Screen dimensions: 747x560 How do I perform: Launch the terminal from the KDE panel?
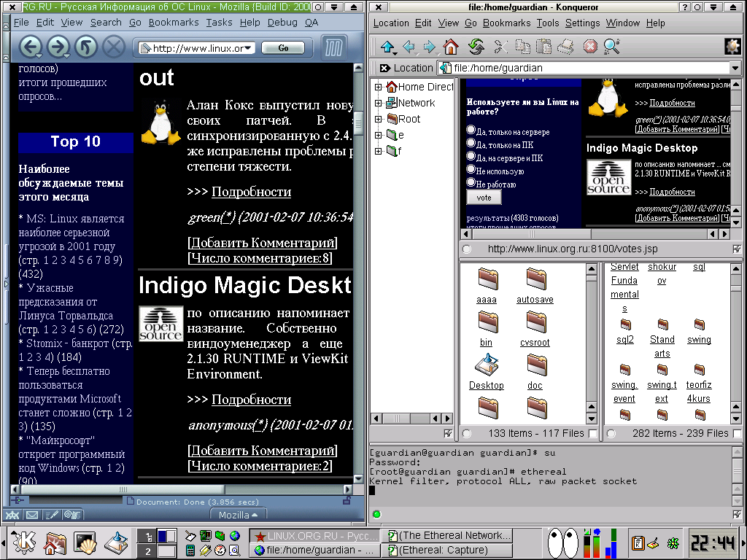85,542
